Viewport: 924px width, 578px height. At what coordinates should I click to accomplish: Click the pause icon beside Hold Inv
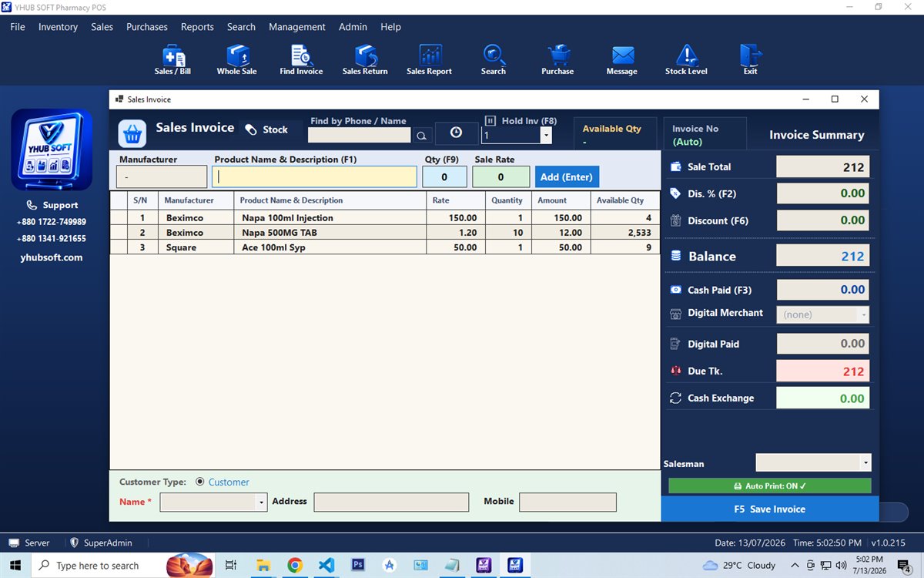pyautogui.click(x=490, y=121)
